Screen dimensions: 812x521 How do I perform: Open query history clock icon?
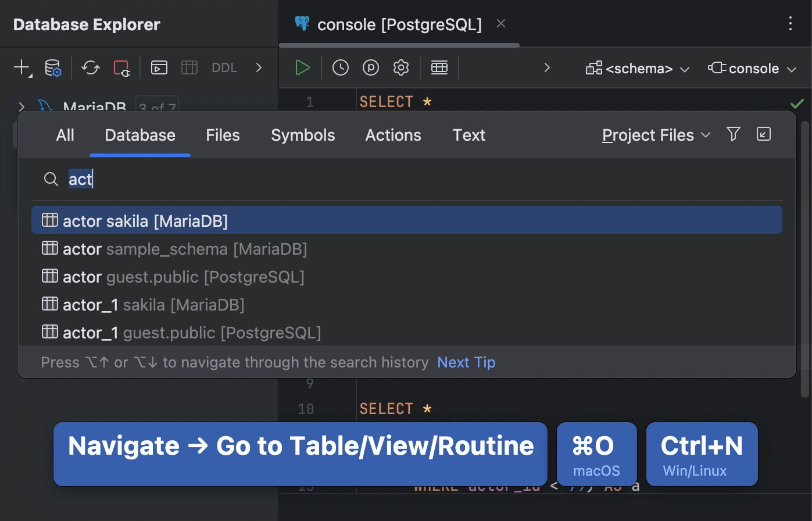coord(341,68)
